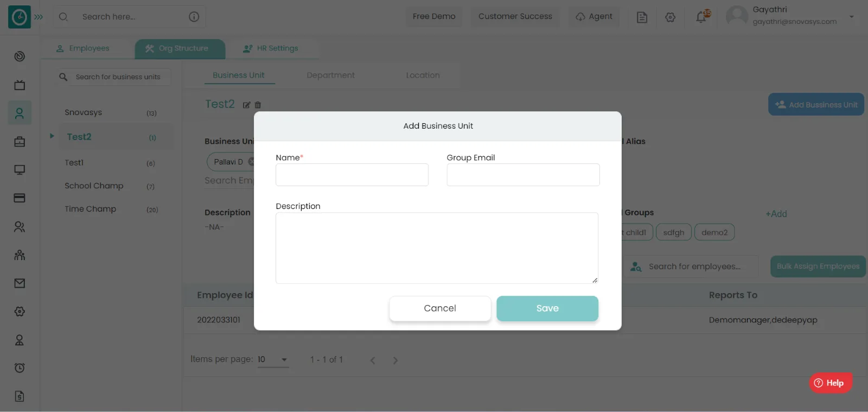868x412 pixels.
Task: Select the Department sub-tab
Action: 330,75
